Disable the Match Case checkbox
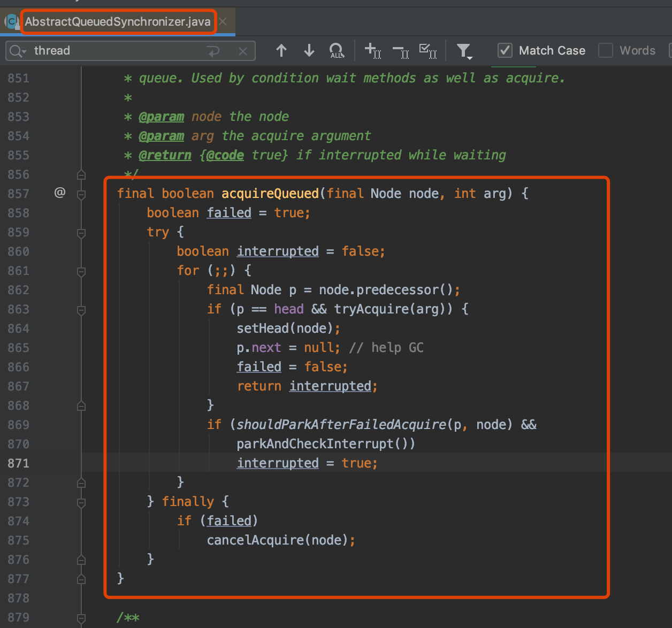This screenshot has width=672, height=628. coord(505,51)
